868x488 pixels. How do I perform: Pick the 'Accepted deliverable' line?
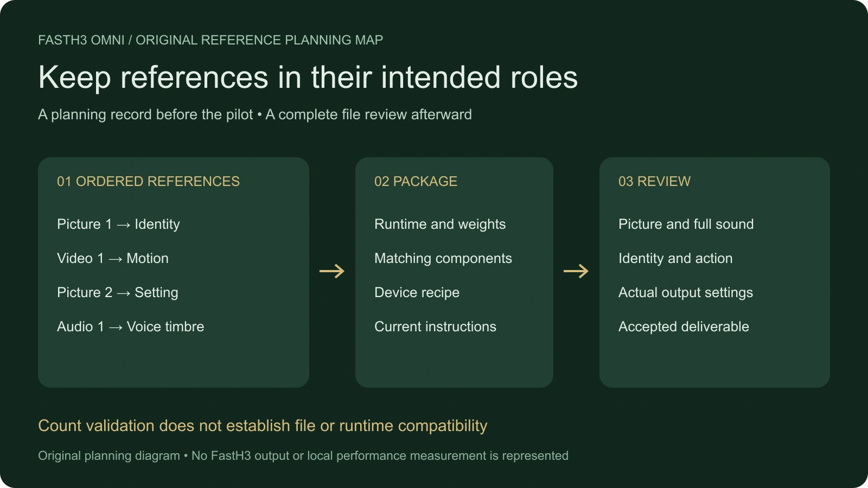point(684,327)
